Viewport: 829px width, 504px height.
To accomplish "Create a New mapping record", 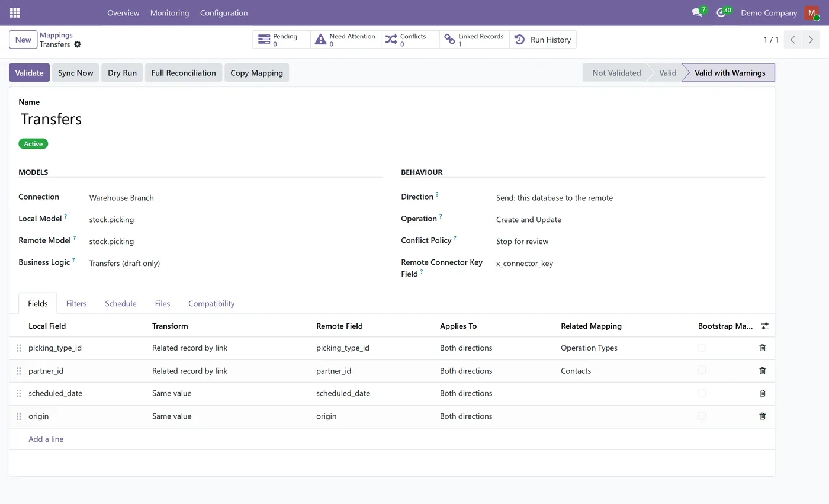I will click(x=23, y=40).
